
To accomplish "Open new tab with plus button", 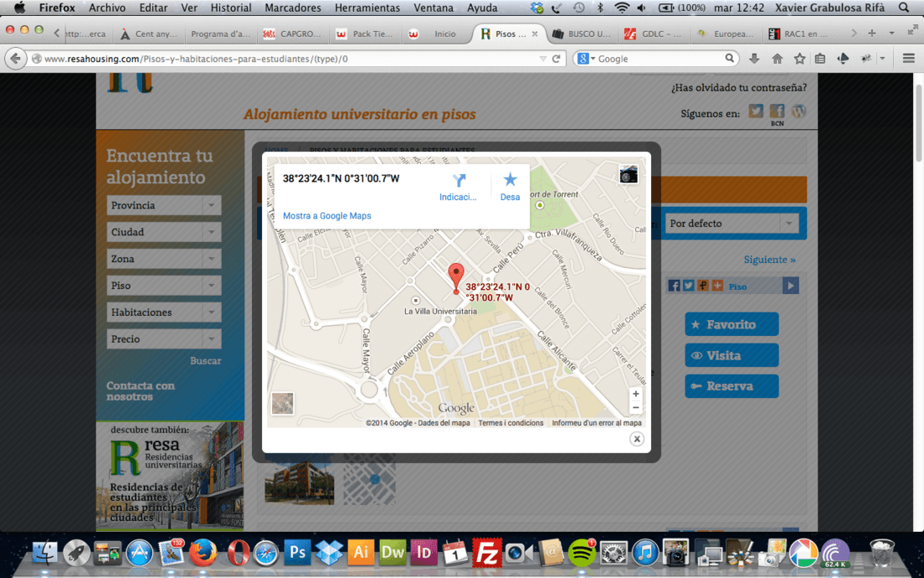I will pyautogui.click(x=872, y=34).
